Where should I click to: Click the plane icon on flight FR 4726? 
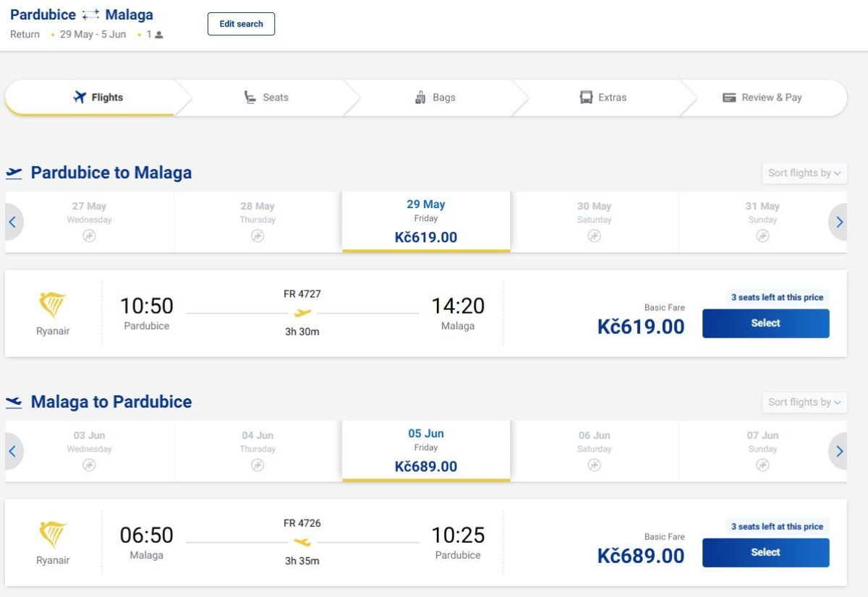coord(303,542)
